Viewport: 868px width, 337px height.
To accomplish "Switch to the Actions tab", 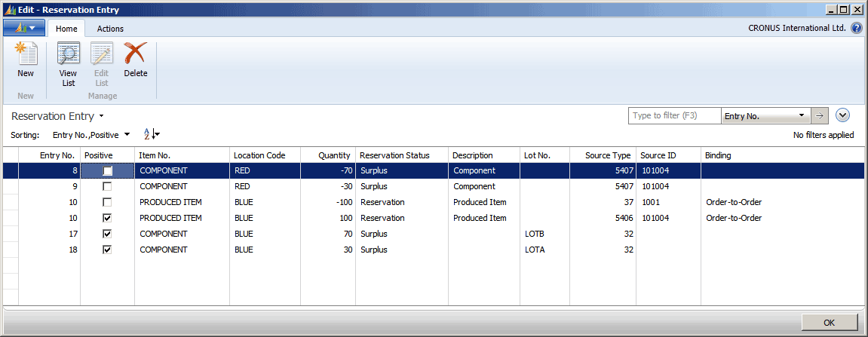I will point(110,29).
